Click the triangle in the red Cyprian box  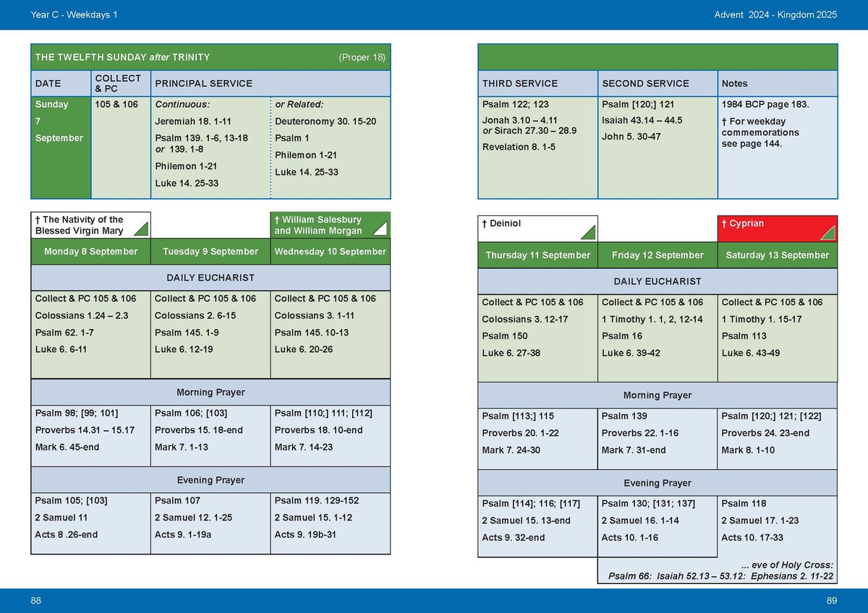[x=828, y=233]
